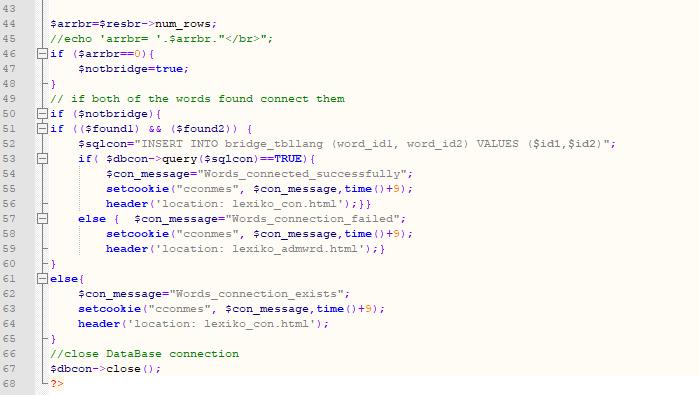Click line number 67 in margin
The image size is (699, 395).
pos(9,369)
